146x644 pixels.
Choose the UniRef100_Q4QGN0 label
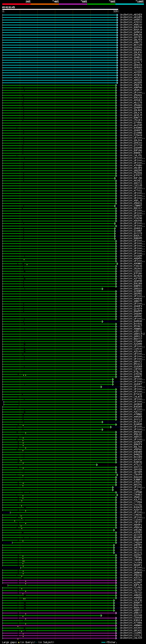[x=131, y=314]
